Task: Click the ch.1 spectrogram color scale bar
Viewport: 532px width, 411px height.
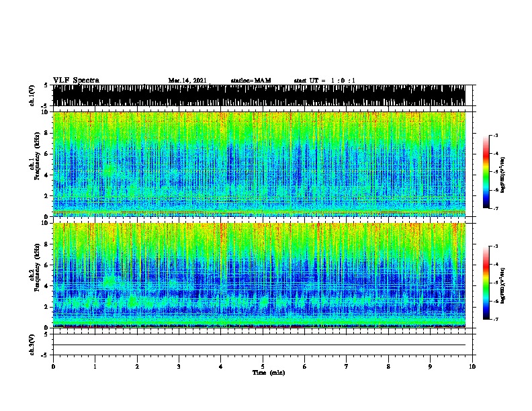Action: (486, 172)
